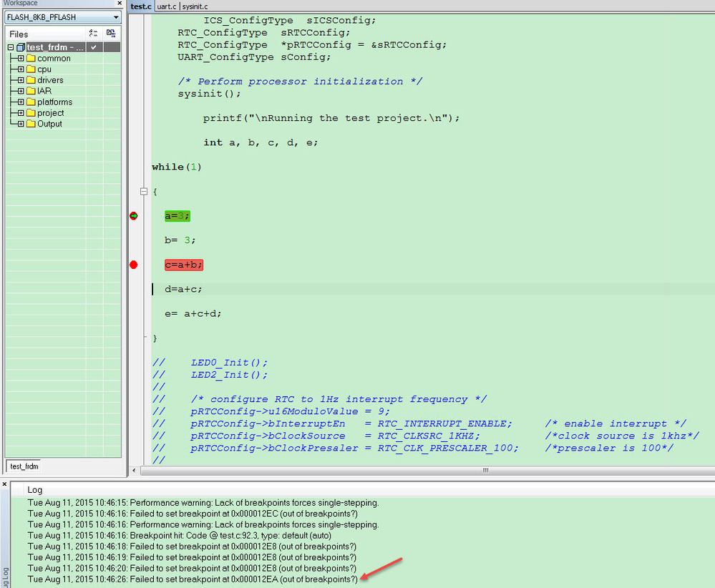Toggle the checkmark on test_frdm row
The image size is (715, 588).
(x=94, y=47)
